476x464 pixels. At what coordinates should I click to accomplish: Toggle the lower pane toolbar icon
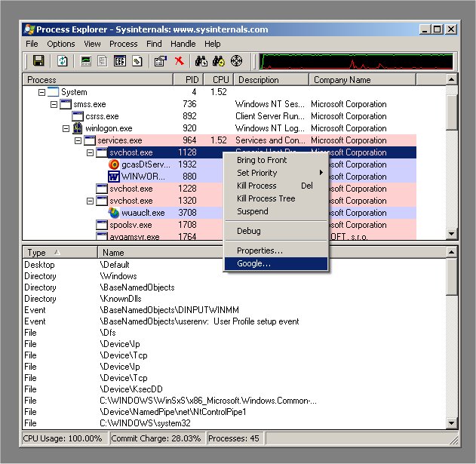(x=120, y=60)
